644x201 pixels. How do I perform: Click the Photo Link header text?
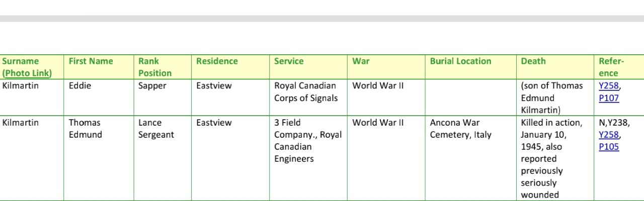click(x=27, y=73)
